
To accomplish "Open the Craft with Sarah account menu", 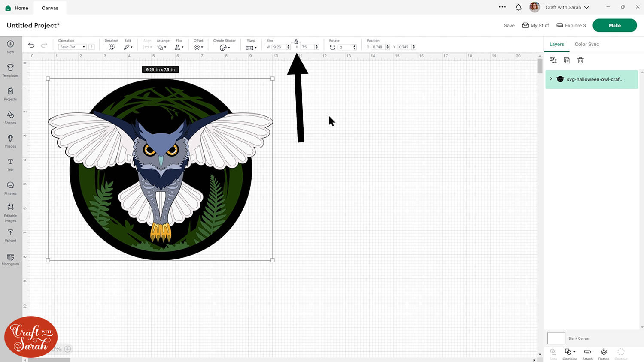I will (567, 7).
